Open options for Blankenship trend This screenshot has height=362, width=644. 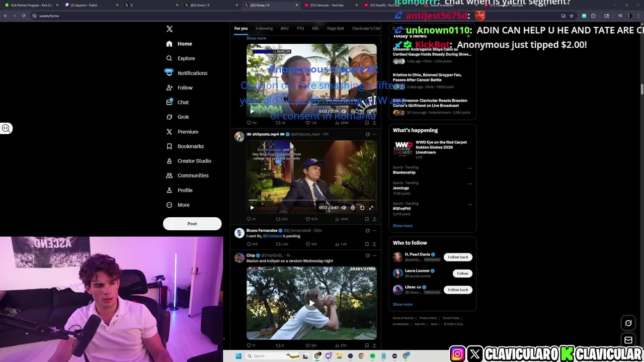click(470, 168)
